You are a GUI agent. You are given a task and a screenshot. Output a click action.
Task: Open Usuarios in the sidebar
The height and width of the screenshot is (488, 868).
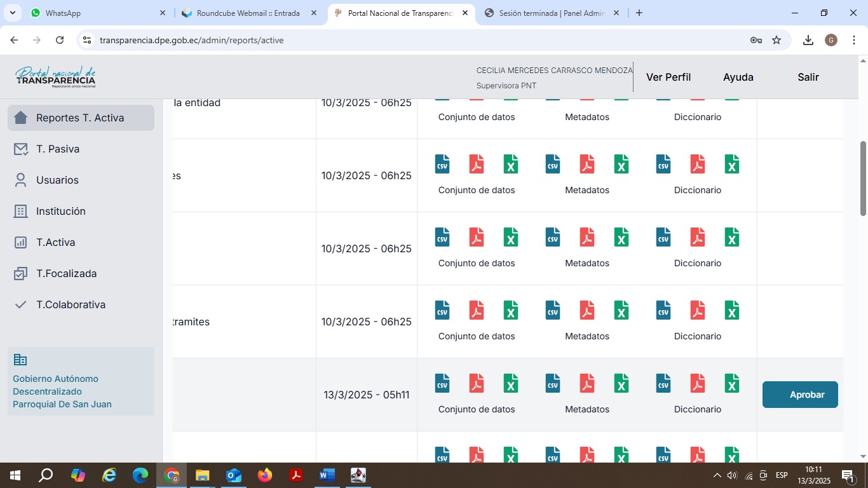coord(57,180)
